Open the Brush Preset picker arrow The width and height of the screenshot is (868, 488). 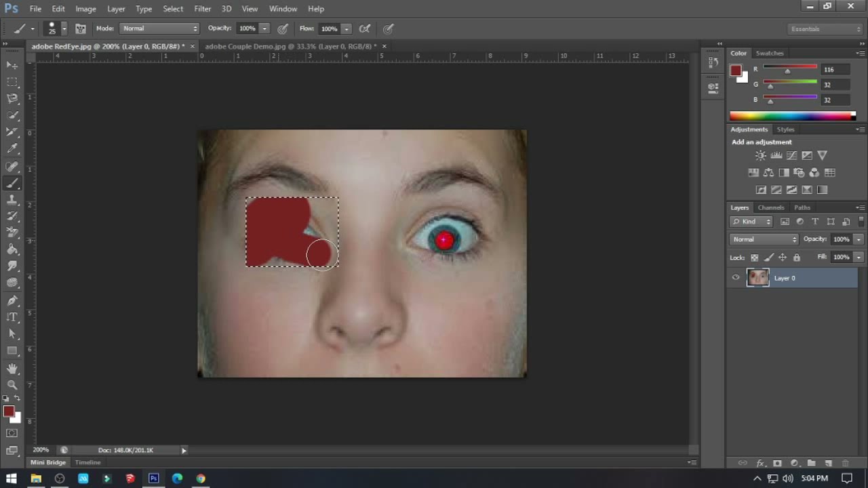[x=64, y=28]
